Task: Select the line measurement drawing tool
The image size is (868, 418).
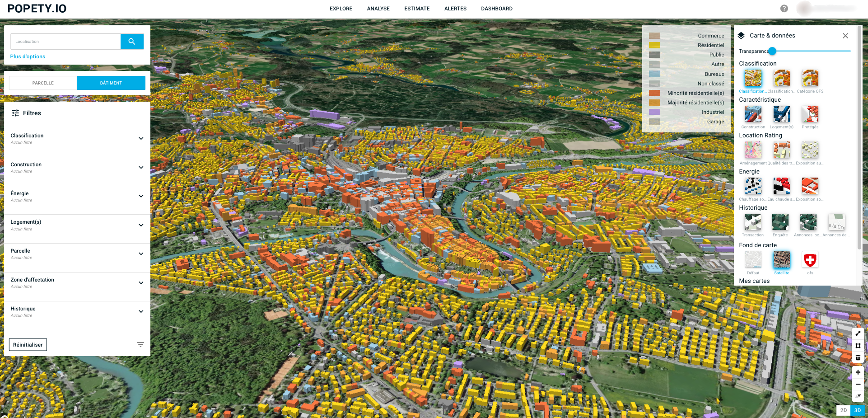Action: 858,333
